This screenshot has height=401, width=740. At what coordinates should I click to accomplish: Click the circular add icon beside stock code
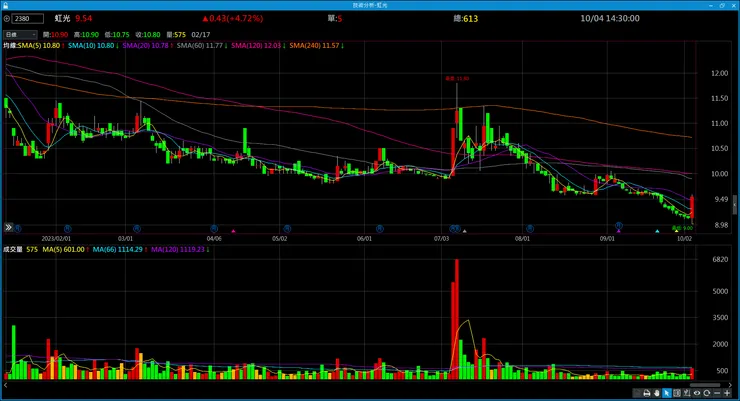(x=7, y=19)
